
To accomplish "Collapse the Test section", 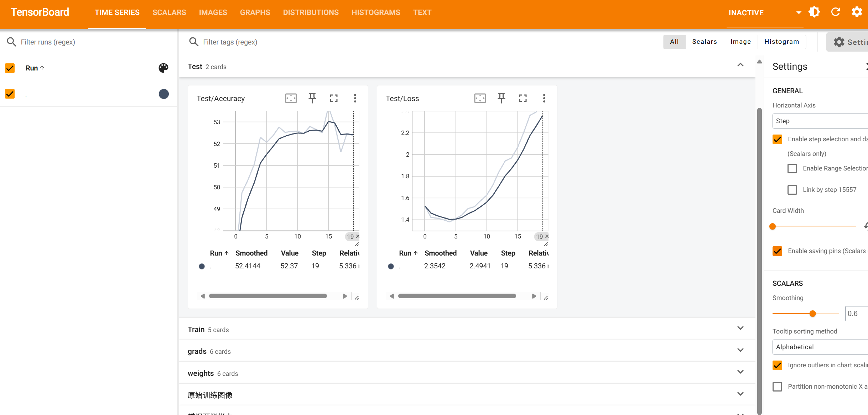I will (x=740, y=65).
